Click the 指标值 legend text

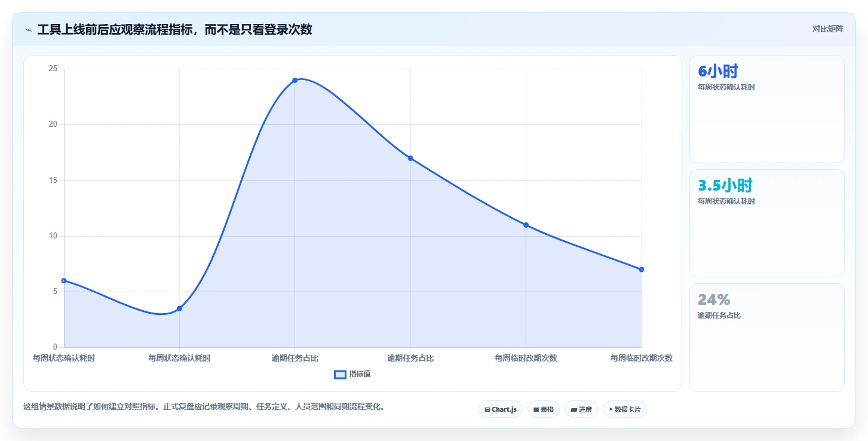(x=360, y=374)
